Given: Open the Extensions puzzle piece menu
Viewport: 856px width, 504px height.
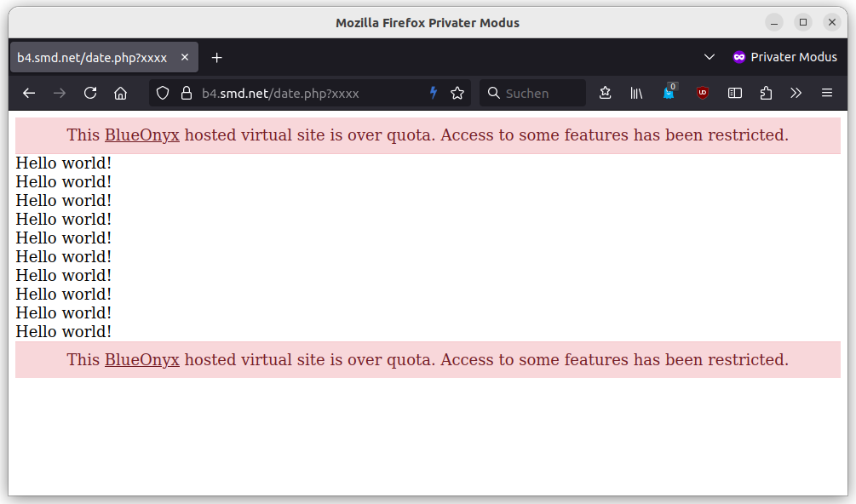Looking at the screenshot, I should click(766, 94).
